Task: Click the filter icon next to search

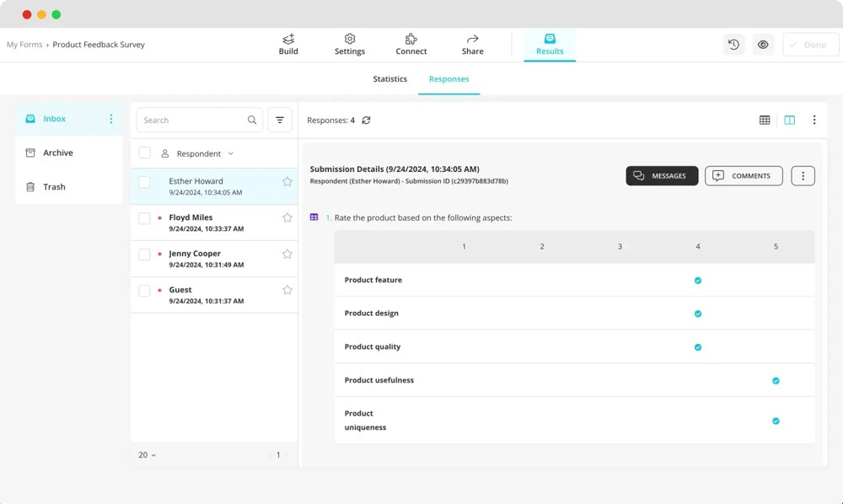Action: tap(280, 121)
